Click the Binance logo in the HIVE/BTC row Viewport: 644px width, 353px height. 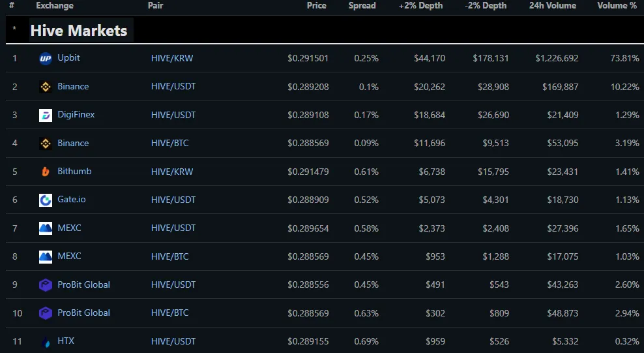[46, 144]
